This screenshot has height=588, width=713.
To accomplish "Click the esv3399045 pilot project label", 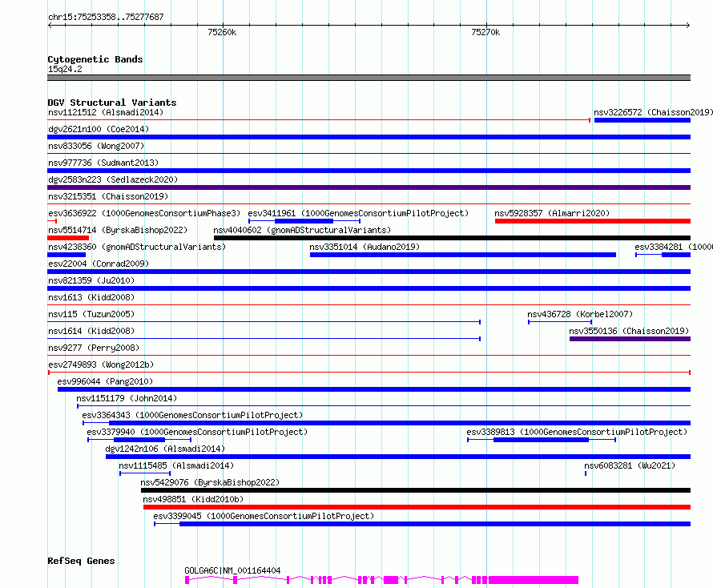I will 264,516.
